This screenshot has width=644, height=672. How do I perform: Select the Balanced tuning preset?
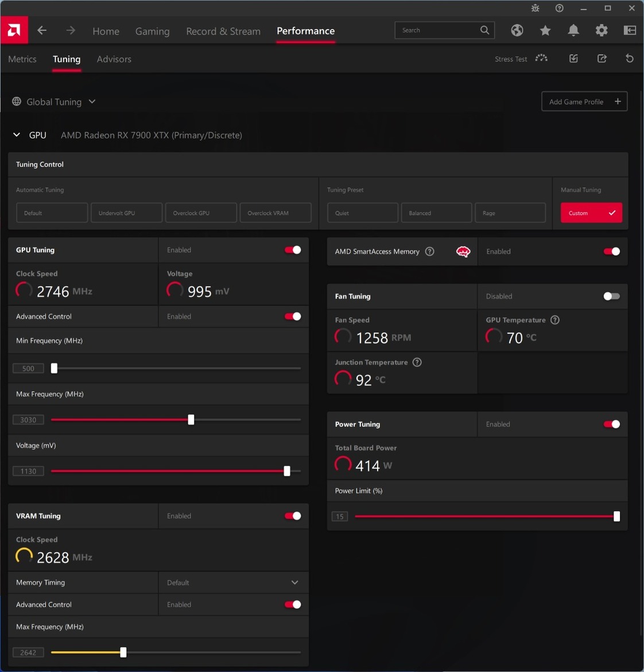click(x=436, y=213)
